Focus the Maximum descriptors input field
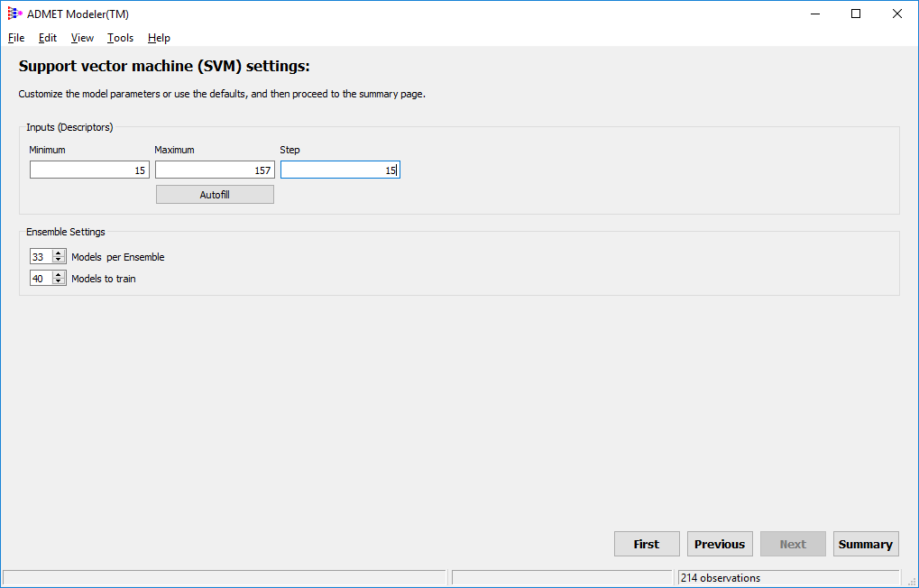The image size is (919, 588). click(216, 170)
